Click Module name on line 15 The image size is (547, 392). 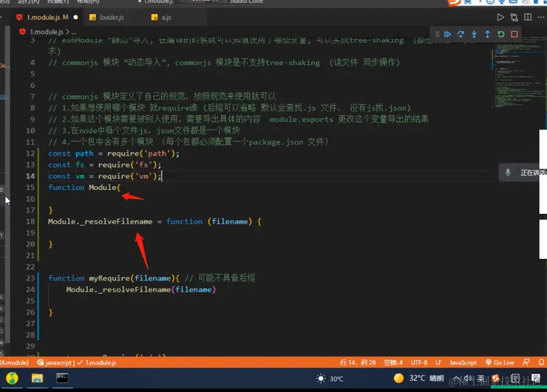(x=103, y=188)
